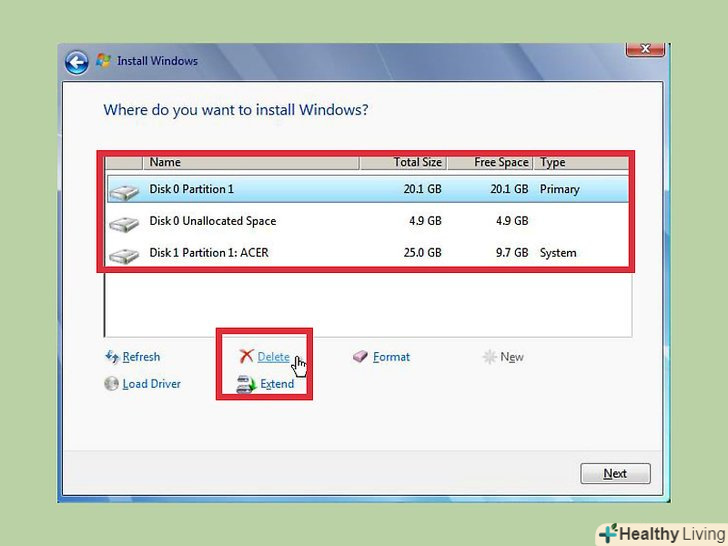Click the Install Windows title text
Viewport: 728px width, 546px height.
coord(157,61)
